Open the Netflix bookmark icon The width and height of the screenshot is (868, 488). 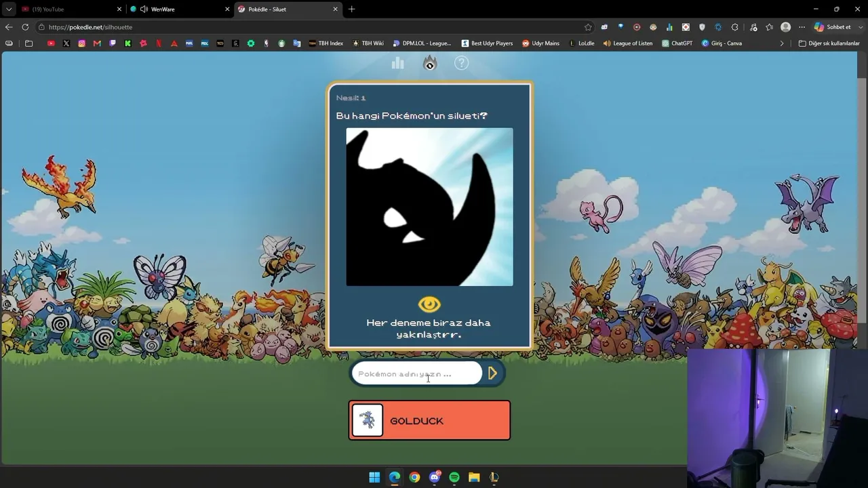(x=159, y=43)
